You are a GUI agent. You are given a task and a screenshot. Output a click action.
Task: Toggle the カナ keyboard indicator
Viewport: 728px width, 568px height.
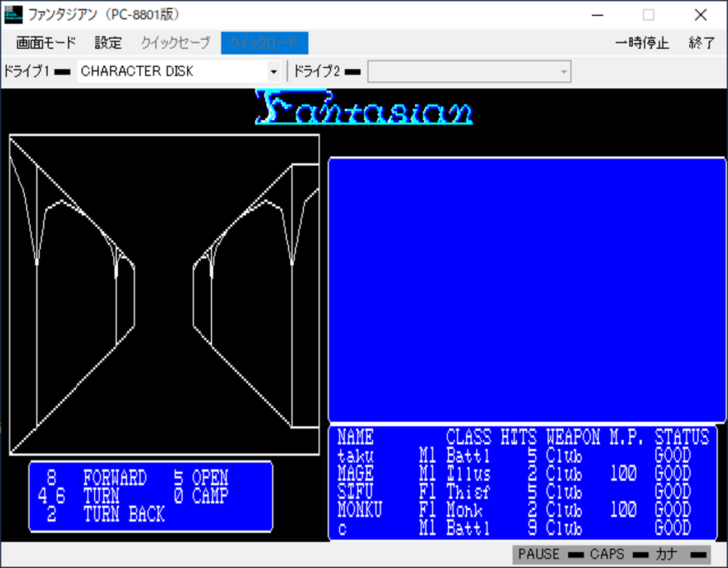666,554
